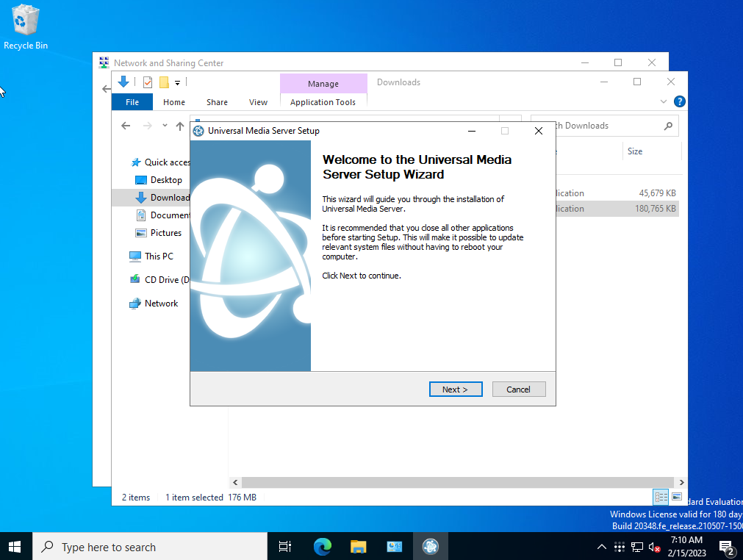Open recent locations dropdown next to navigation arrows

point(165,125)
